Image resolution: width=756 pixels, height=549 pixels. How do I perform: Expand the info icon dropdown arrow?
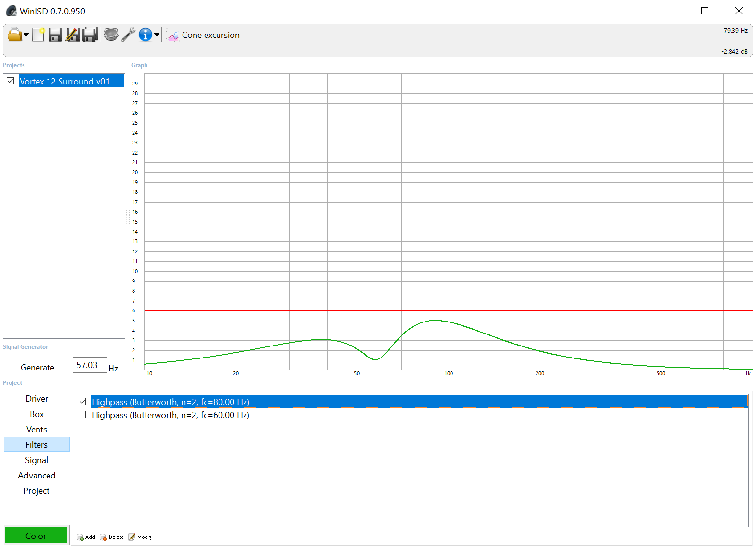click(x=157, y=35)
